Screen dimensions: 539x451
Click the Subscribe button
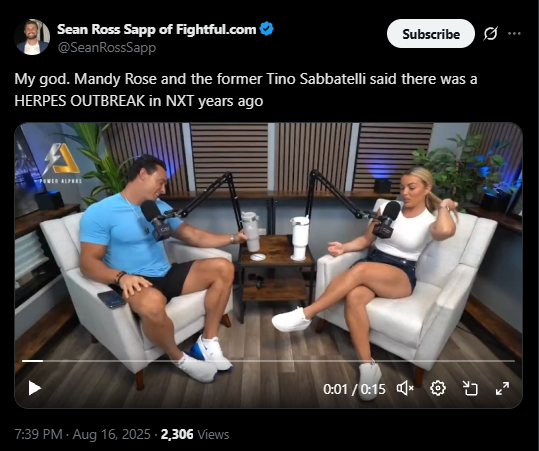[x=431, y=34]
